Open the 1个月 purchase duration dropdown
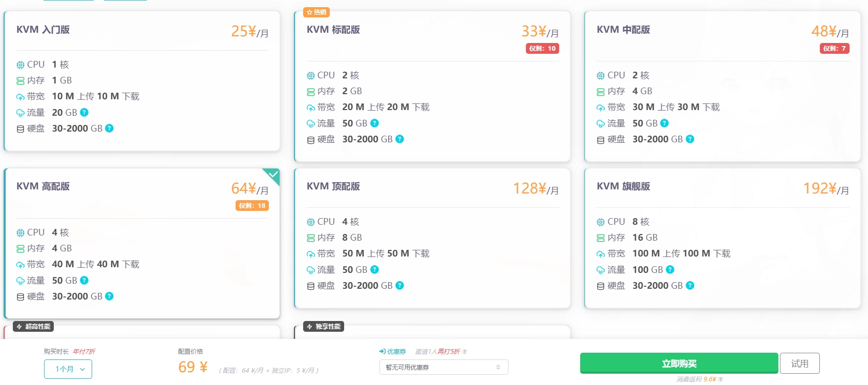This screenshot has height=385, width=868. pyautogui.click(x=68, y=368)
